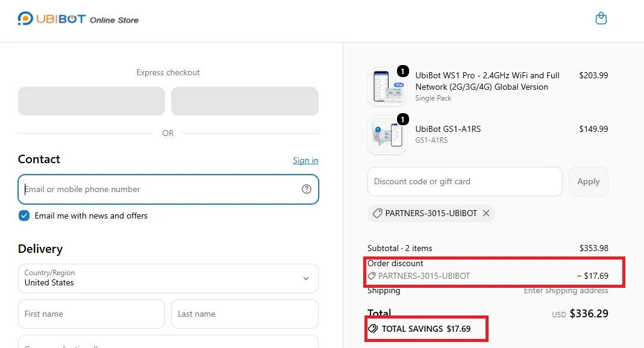The image size is (644, 348).
Task: Click the $149.99 price
Action: (593, 129)
